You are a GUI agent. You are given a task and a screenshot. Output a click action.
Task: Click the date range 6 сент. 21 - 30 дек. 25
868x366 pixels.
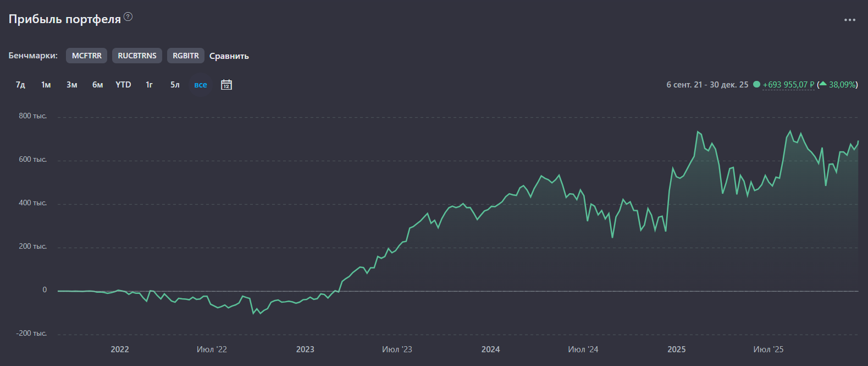pos(707,85)
